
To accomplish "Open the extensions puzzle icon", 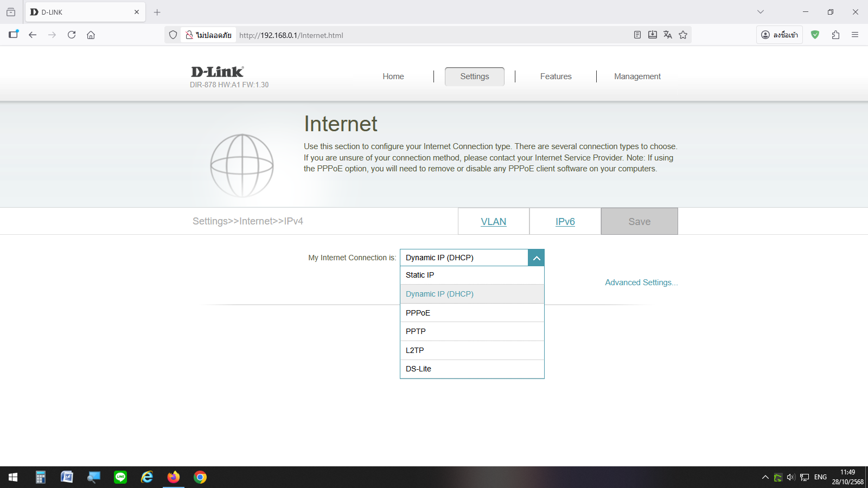I will (x=835, y=35).
